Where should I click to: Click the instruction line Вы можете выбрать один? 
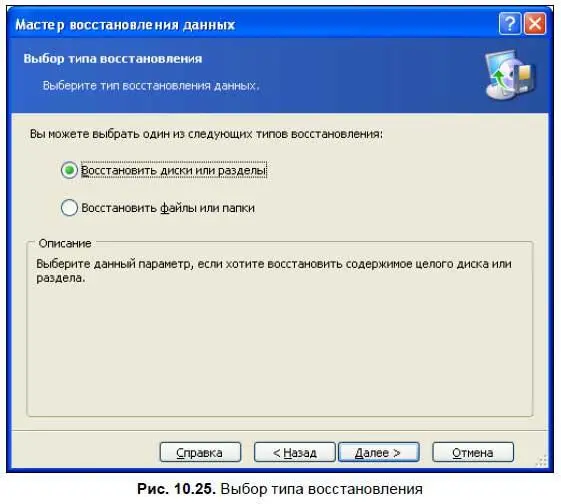[x=206, y=134]
